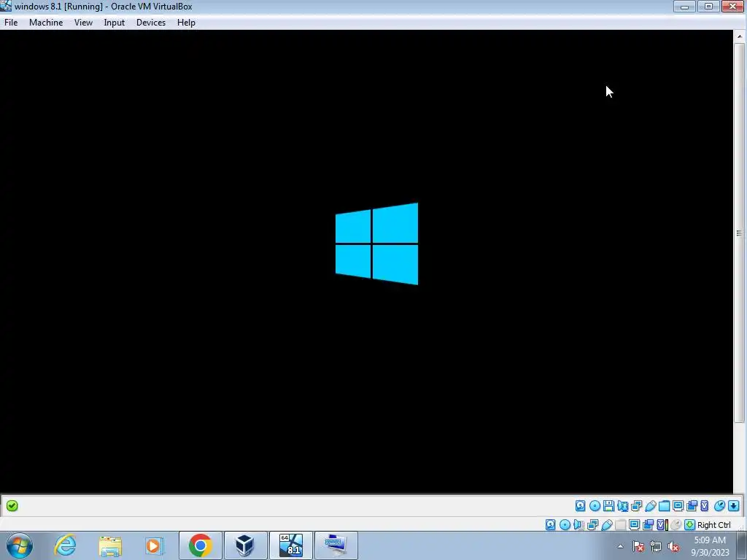Click the network indicator in Right Ctrl status row
Screen dimensions: 747x560
tap(592, 525)
